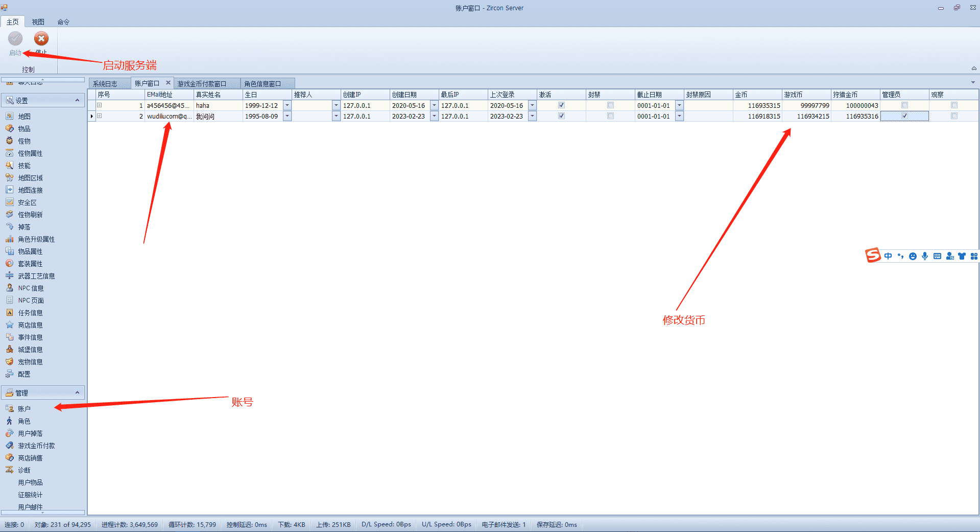Switch to the 命令 ribbon tab

(x=63, y=22)
